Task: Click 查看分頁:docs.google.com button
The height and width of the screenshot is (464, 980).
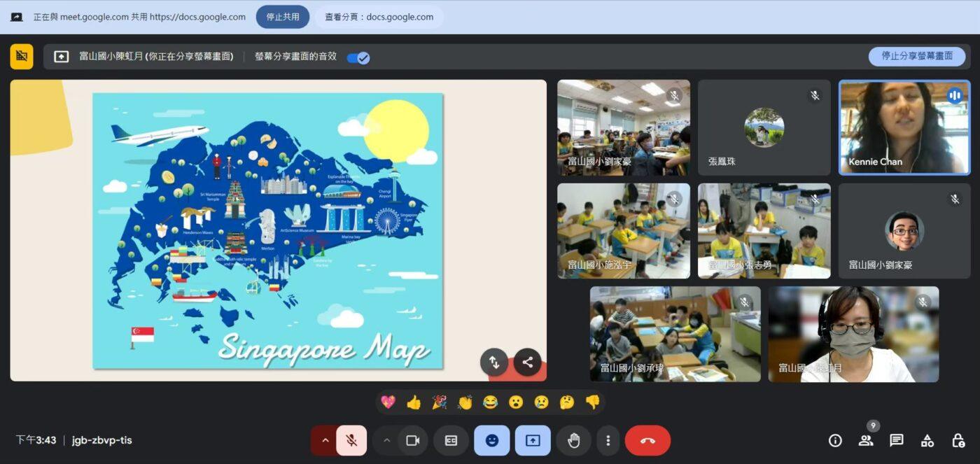Action: click(379, 17)
